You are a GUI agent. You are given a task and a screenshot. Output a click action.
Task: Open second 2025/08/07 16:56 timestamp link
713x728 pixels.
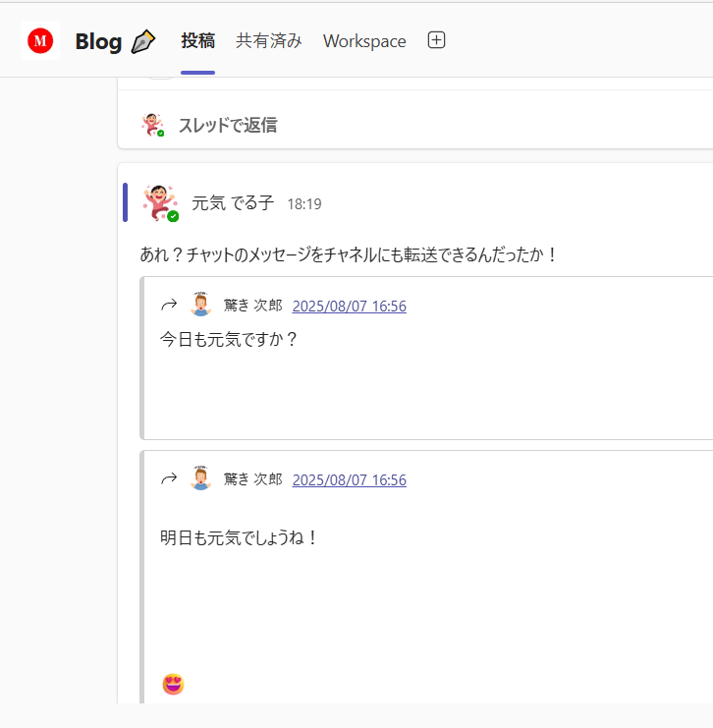[349, 480]
